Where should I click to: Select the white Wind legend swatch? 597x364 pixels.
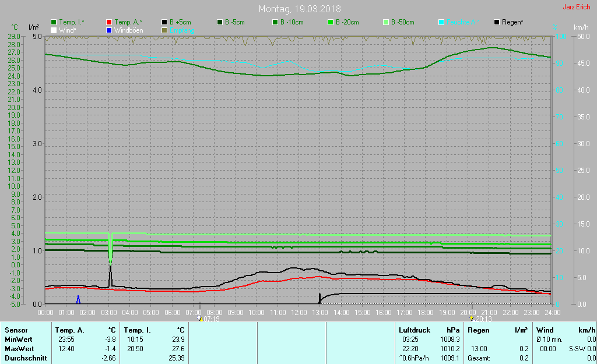tap(54, 30)
